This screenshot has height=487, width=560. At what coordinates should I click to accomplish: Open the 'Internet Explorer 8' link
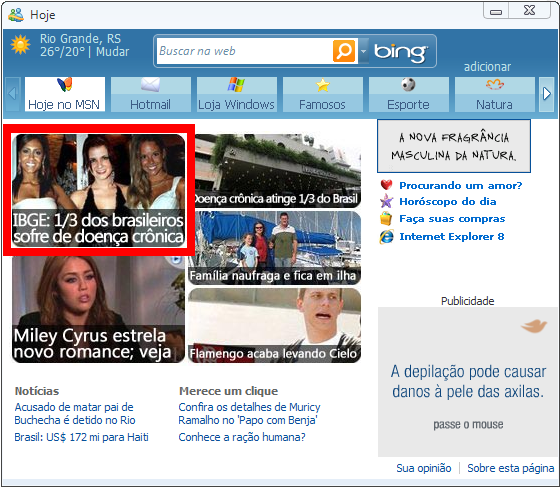[x=452, y=236]
